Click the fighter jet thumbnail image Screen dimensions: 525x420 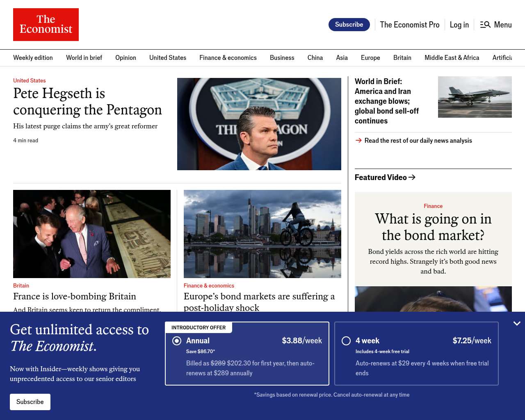475,97
